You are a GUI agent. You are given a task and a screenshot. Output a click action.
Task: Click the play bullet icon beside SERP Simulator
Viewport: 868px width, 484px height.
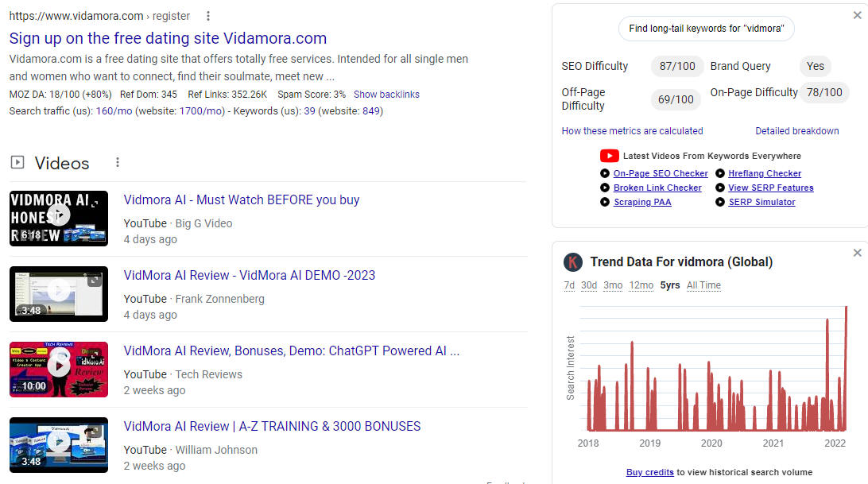[x=720, y=202]
